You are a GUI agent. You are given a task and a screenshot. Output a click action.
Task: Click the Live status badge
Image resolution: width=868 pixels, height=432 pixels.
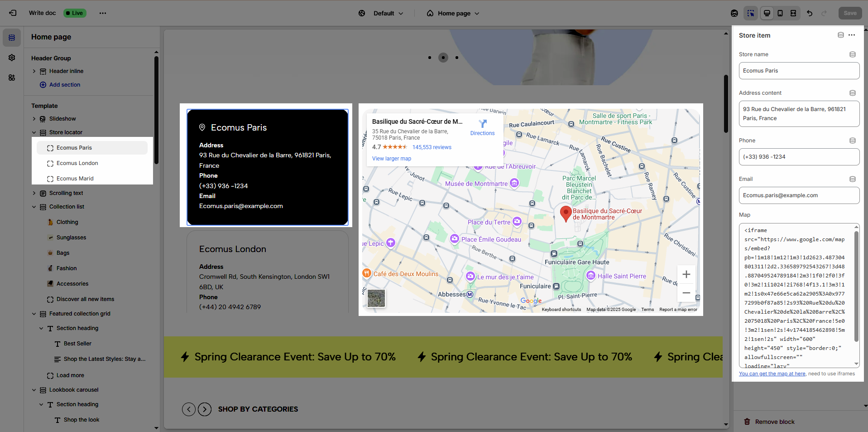click(x=75, y=13)
